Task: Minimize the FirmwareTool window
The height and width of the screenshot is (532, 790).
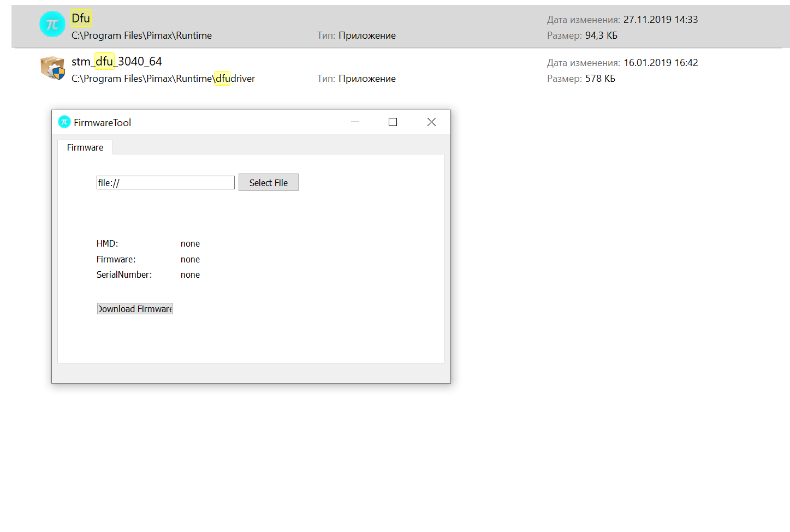Action: click(x=355, y=122)
